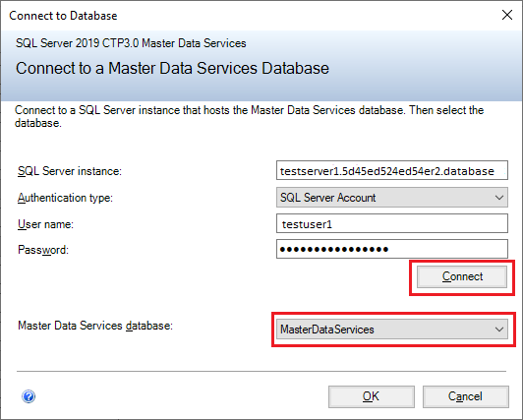523x420 pixels.
Task: Click the 'SQL Server 2019 CTP3.0 Master Data Services' text
Action: (x=131, y=43)
